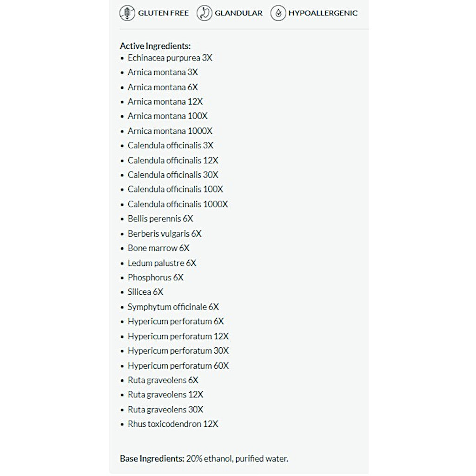
Task: Click the Silicea 6X list item
Action: click(145, 292)
